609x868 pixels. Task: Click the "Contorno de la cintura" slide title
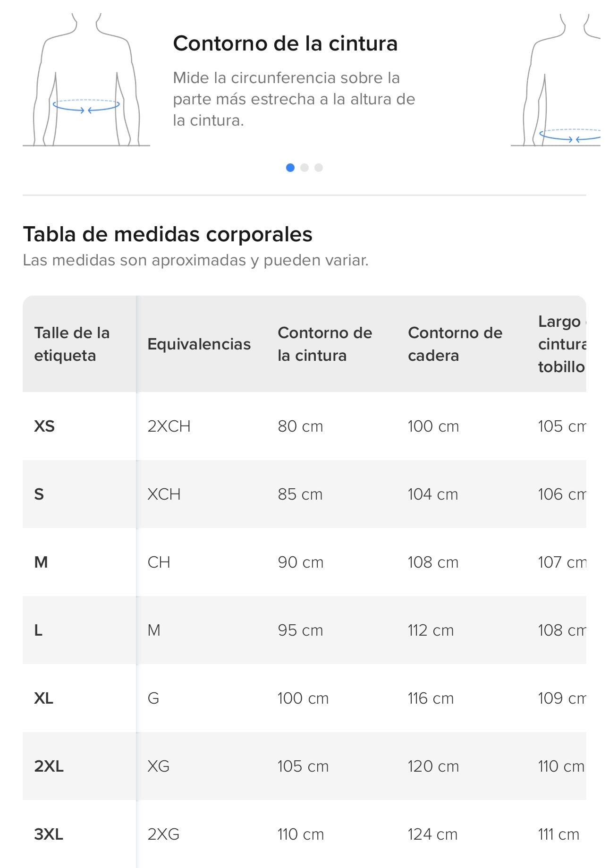click(x=285, y=43)
